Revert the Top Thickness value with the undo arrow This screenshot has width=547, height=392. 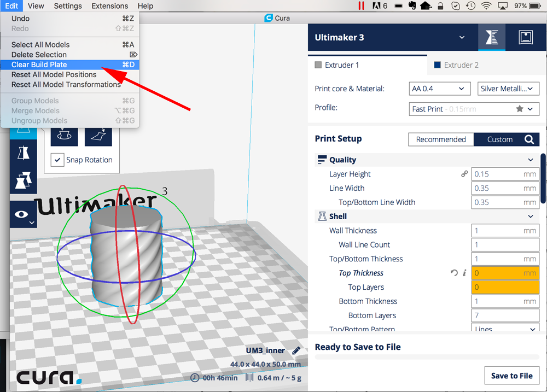click(454, 273)
